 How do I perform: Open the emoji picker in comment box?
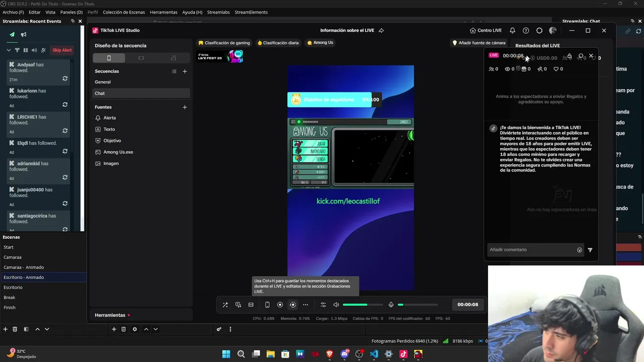point(580,250)
